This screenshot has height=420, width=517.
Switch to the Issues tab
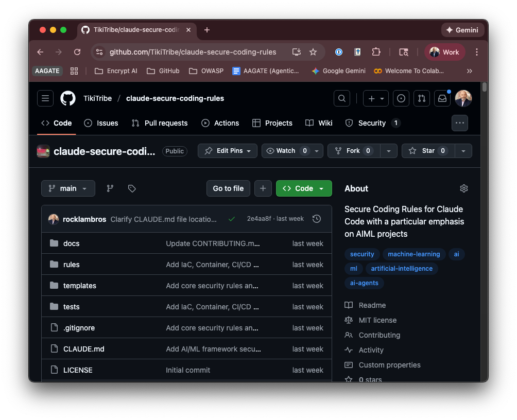point(101,123)
